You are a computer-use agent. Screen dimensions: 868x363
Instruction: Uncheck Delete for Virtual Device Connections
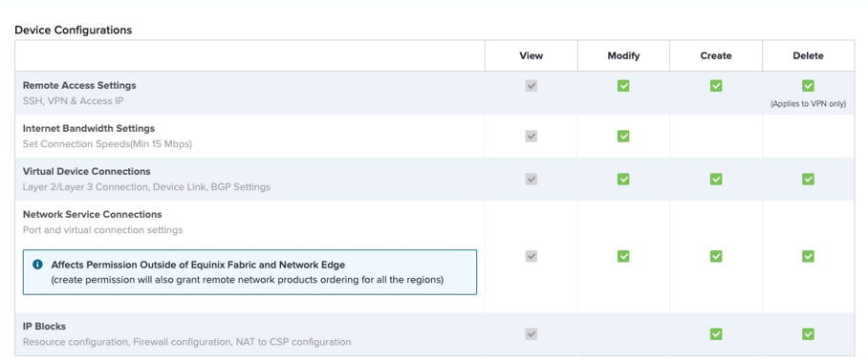point(808,180)
